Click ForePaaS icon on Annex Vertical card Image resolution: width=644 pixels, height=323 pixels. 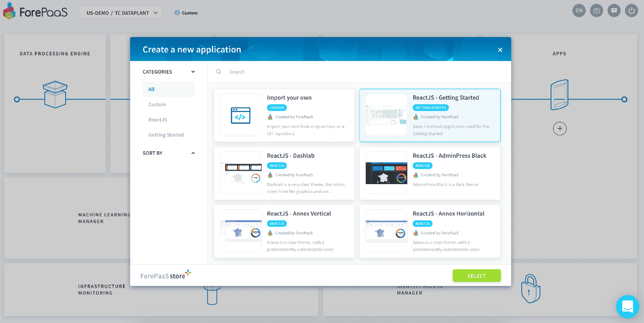[270, 233]
